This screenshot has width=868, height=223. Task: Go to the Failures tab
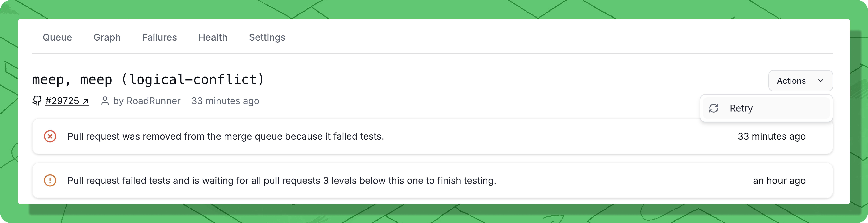[159, 37]
